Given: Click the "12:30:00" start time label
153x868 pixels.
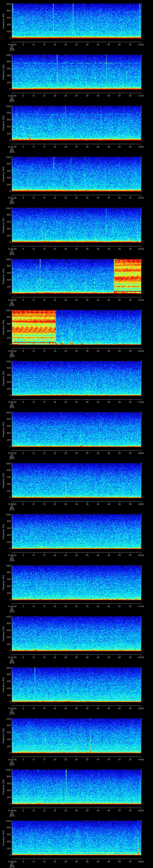Looking at the screenshot, I should tap(12, 96).
